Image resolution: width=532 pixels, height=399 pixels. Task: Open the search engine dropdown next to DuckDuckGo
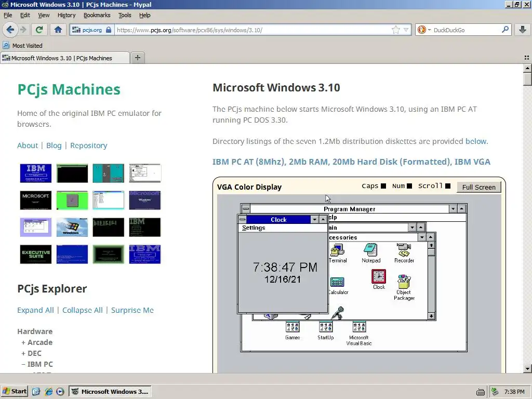(x=429, y=30)
